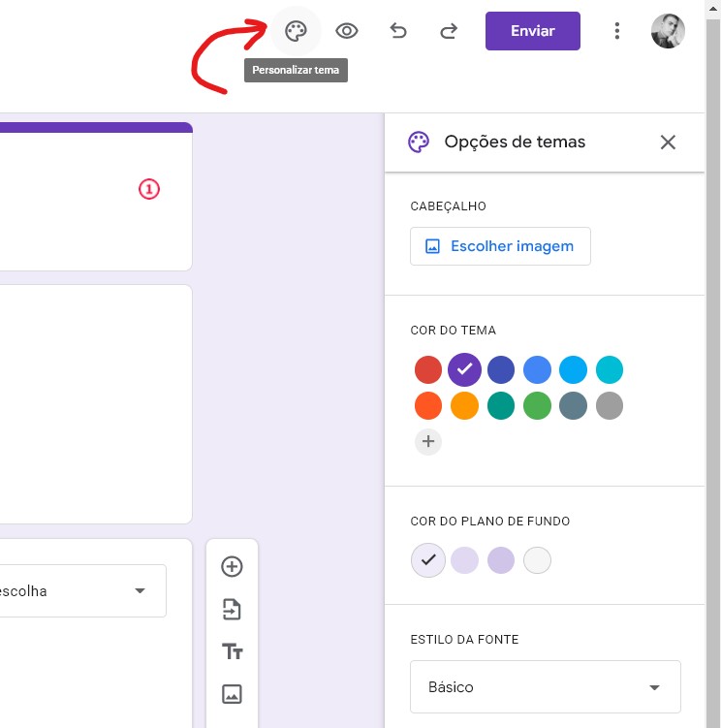Screen dimensions: 721x728
Task: Select the red theme color
Action: (x=428, y=369)
